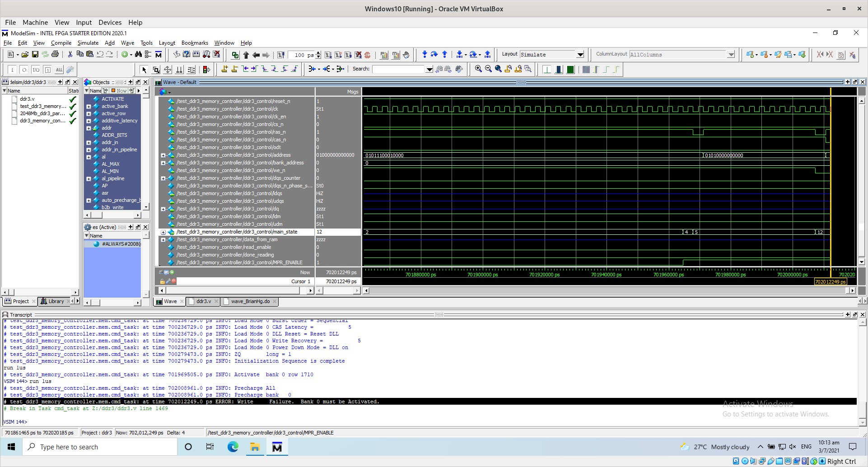Open Microsoft Edge from the taskbar

233,447
